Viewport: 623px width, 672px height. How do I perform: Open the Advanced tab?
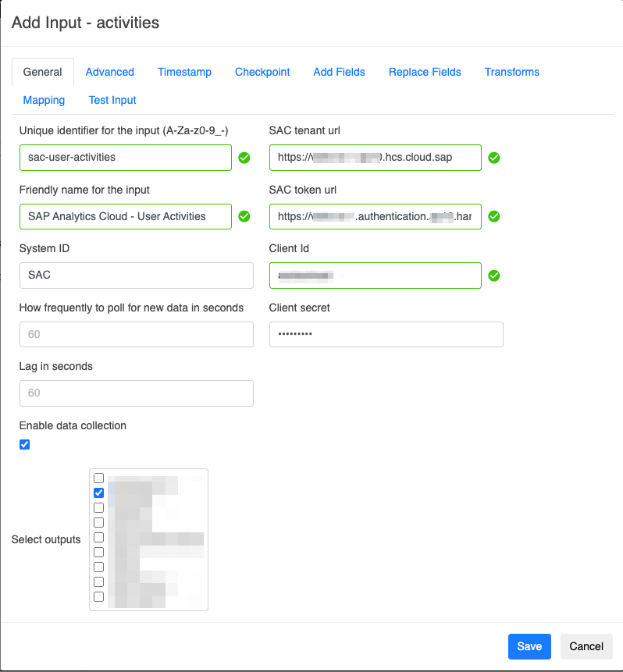click(x=110, y=72)
